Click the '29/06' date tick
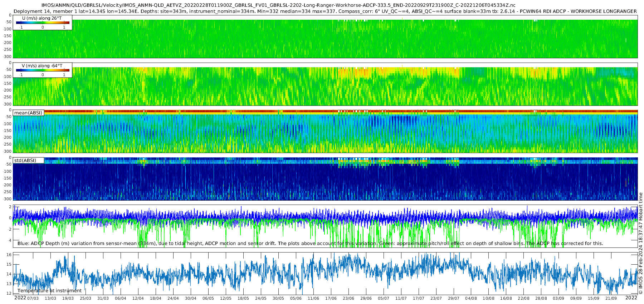The height and width of the screenshot is (304, 644). tap(366, 299)
